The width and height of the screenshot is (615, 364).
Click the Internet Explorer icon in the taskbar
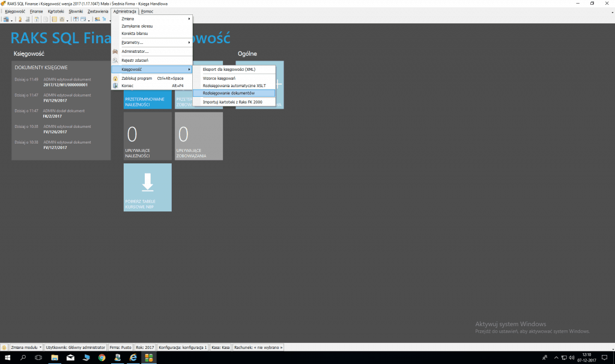[133, 358]
